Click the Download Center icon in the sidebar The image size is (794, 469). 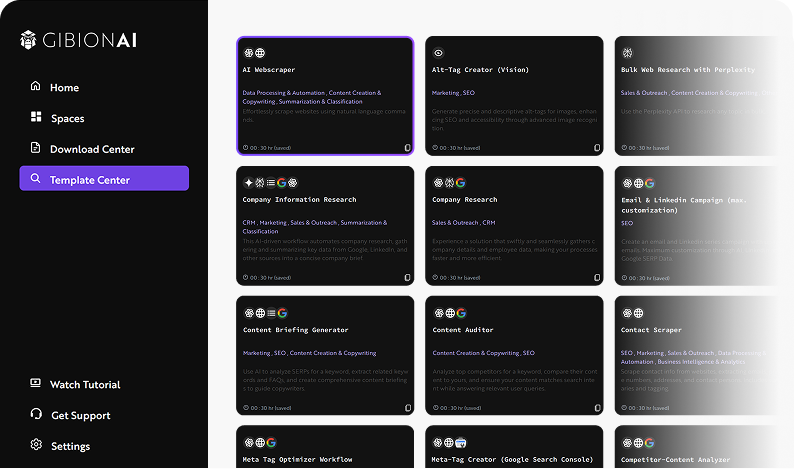(36, 149)
